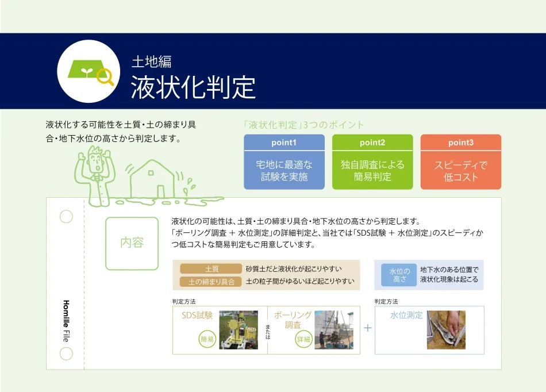Click the 土の締まり具合 label tag
This screenshot has width=546, height=392.
coord(211,282)
